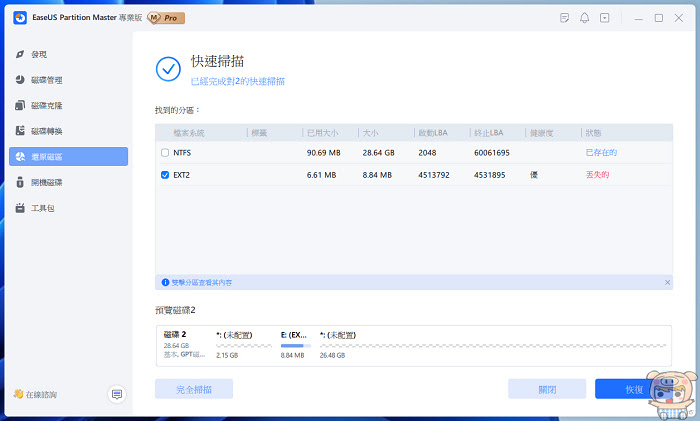Screen dimensions: 700x421
Task: Open 在線諮詢 online consultation
Action: [x=35, y=395]
